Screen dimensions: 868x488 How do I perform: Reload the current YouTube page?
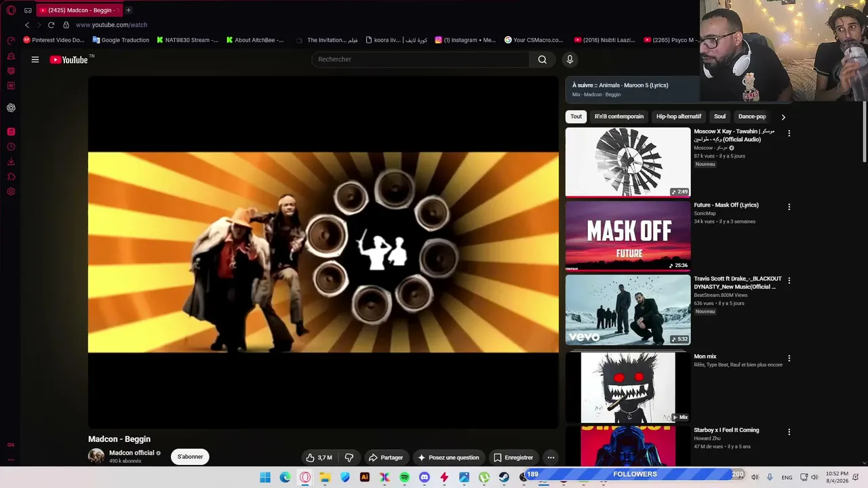click(x=51, y=25)
